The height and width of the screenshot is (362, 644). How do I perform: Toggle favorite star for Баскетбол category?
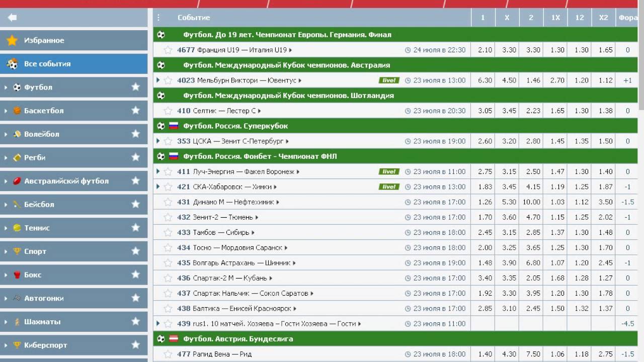(135, 110)
